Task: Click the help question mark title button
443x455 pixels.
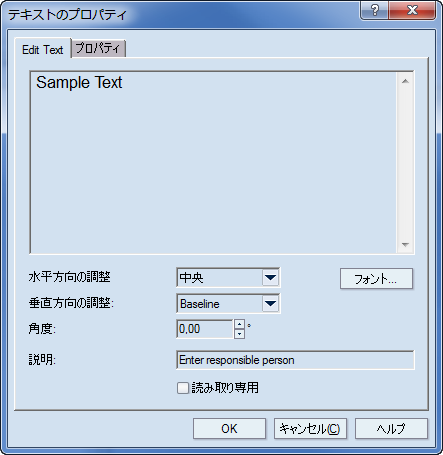Action: [x=375, y=10]
